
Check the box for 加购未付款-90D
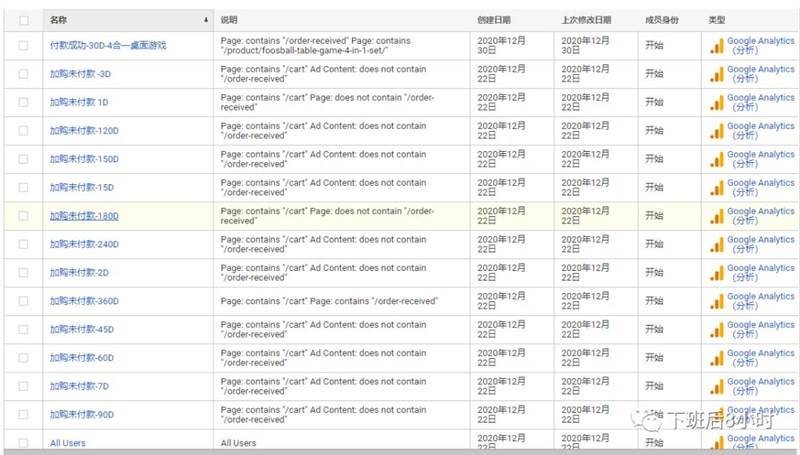coord(23,415)
